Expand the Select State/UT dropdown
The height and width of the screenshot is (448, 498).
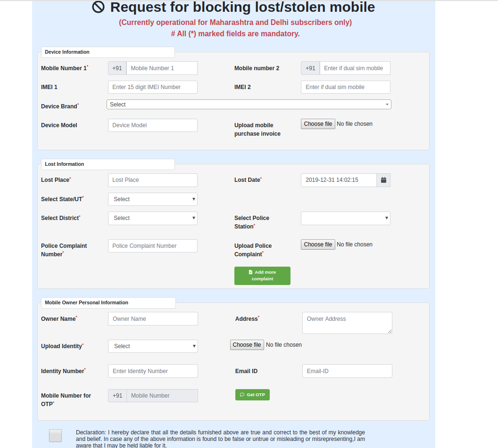(153, 199)
